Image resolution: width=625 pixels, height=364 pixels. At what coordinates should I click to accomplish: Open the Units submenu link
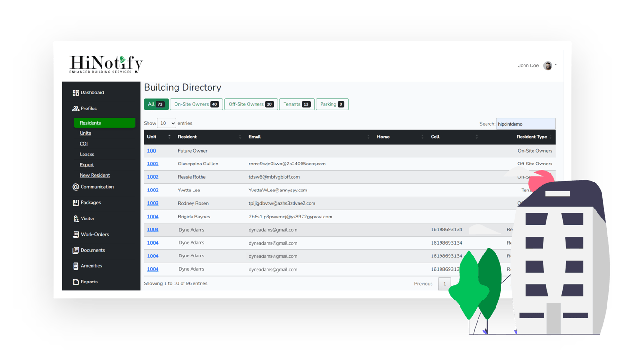point(85,133)
